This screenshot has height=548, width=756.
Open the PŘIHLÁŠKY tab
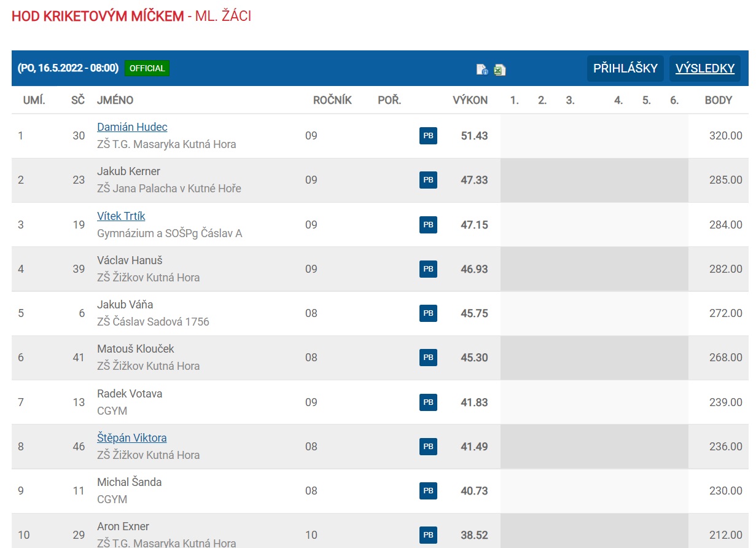625,68
